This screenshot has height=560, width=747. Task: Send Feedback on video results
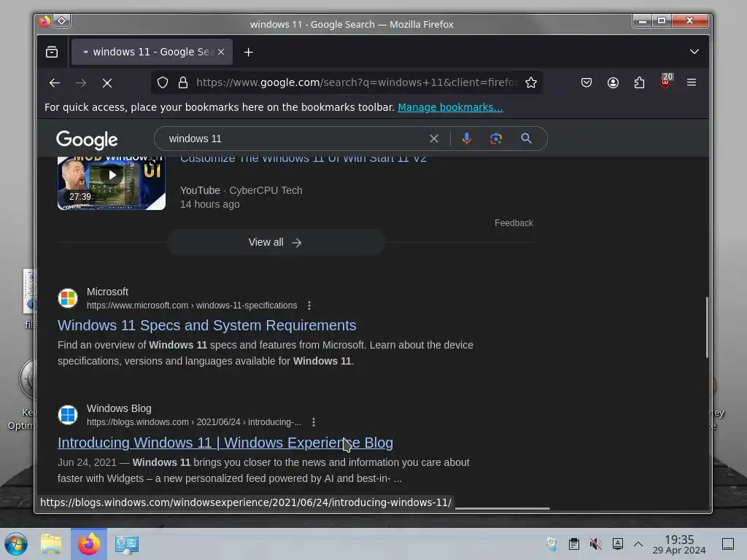point(514,223)
